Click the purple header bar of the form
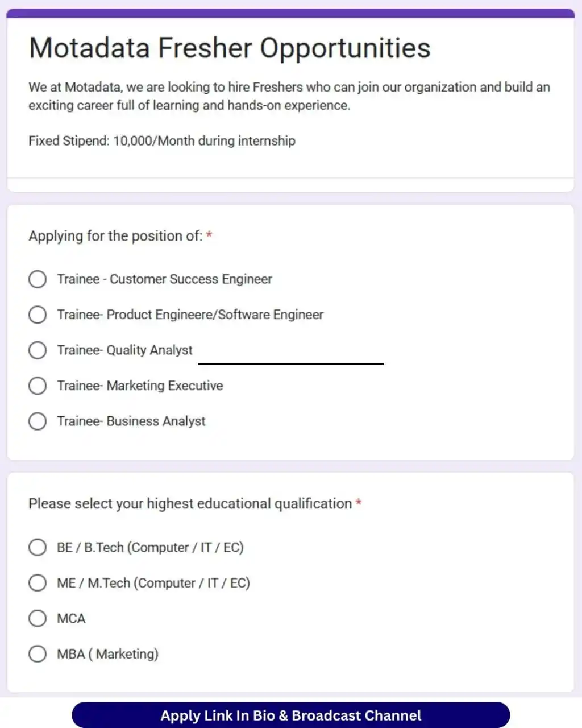582x728 pixels. click(x=290, y=13)
